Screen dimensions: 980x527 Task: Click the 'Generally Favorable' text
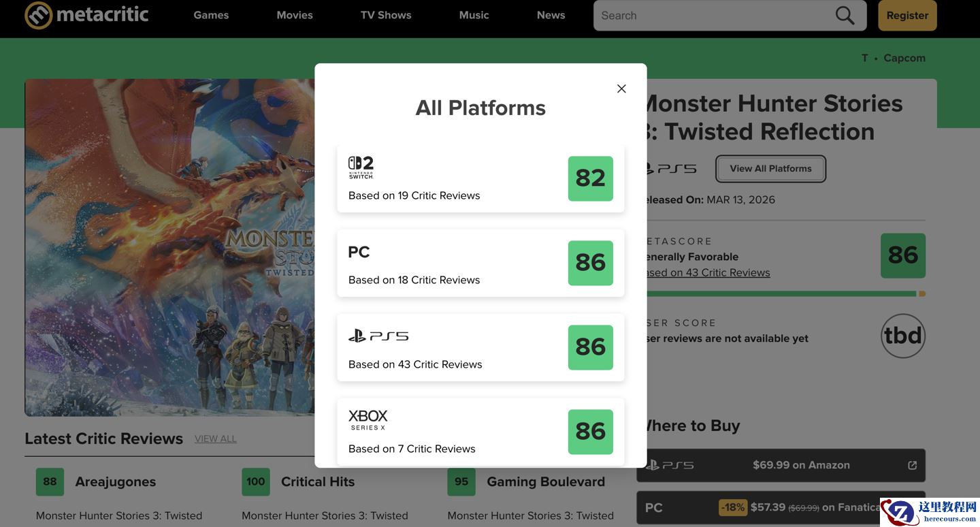(x=691, y=257)
